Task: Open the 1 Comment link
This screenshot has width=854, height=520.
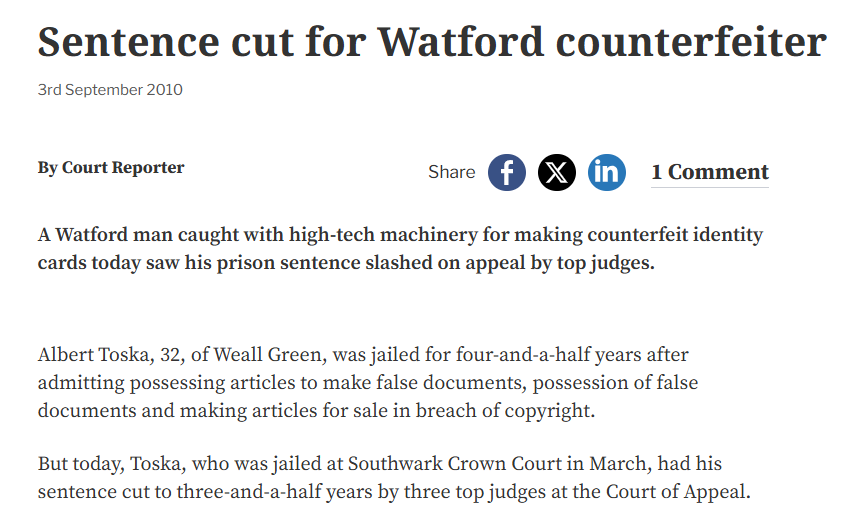Action: pos(710,172)
